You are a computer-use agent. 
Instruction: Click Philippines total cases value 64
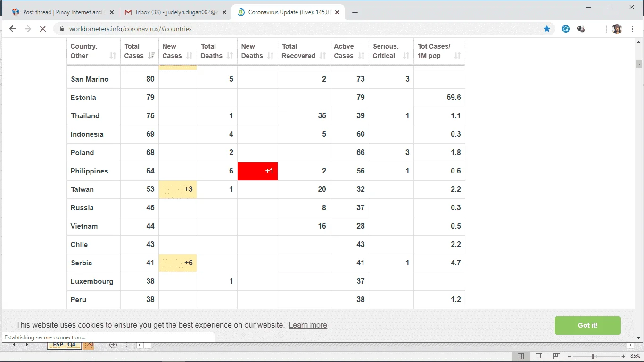pyautogui.click(x=150, y=171)
